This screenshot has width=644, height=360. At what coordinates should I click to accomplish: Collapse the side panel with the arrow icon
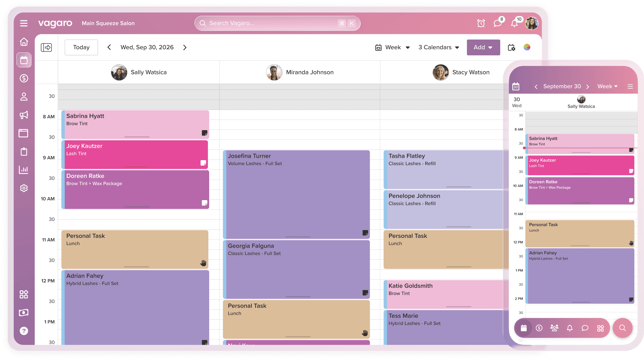tap(46, 47)
